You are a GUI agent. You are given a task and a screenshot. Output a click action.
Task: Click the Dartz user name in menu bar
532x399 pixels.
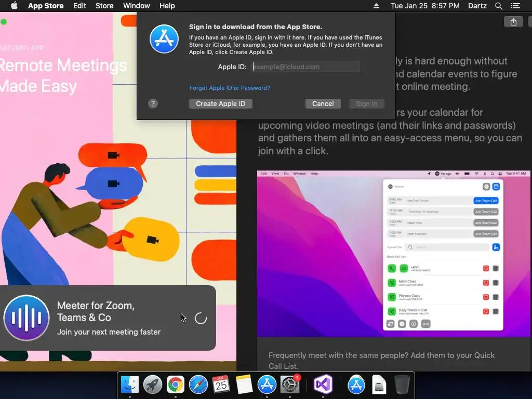477,6
